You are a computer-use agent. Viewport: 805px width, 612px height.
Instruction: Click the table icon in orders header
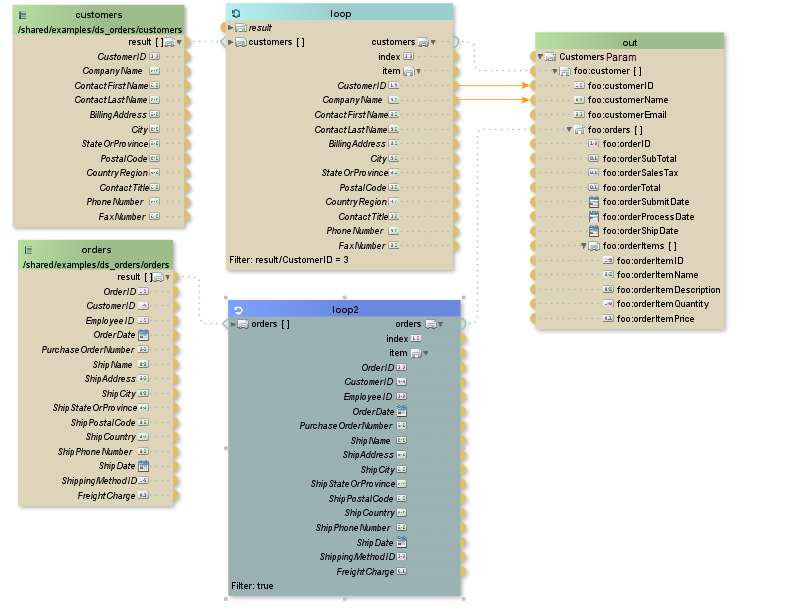pos(28,250)
